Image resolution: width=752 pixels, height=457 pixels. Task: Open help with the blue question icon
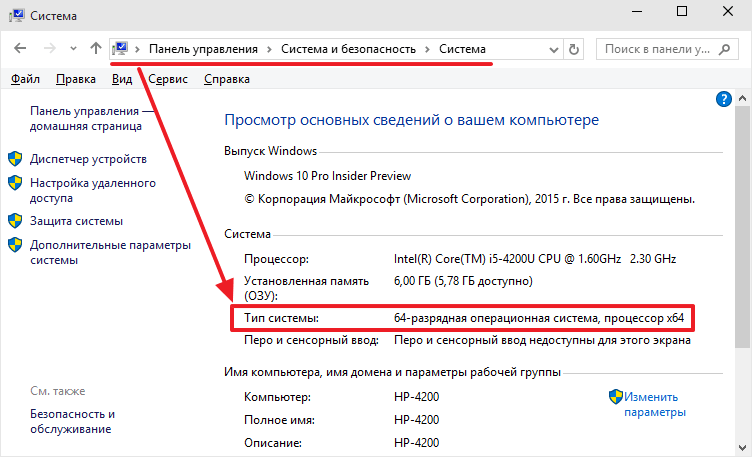724,99
